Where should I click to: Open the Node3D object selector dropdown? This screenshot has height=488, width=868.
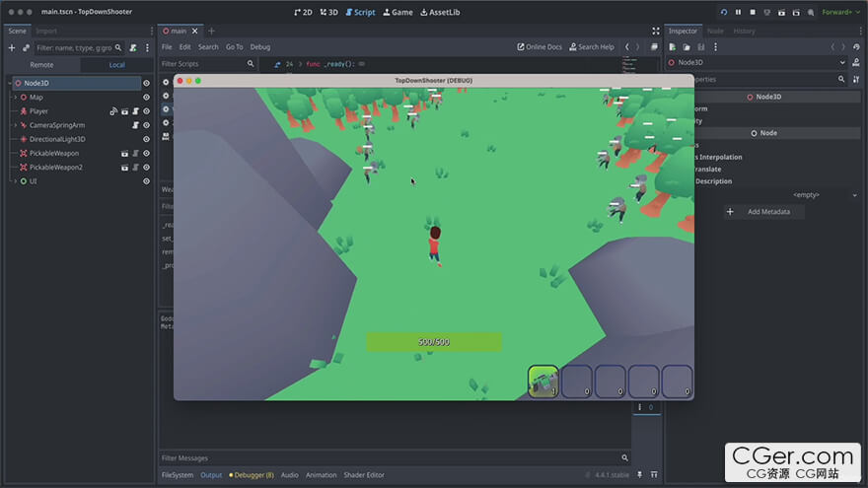(x=841, y=62)
